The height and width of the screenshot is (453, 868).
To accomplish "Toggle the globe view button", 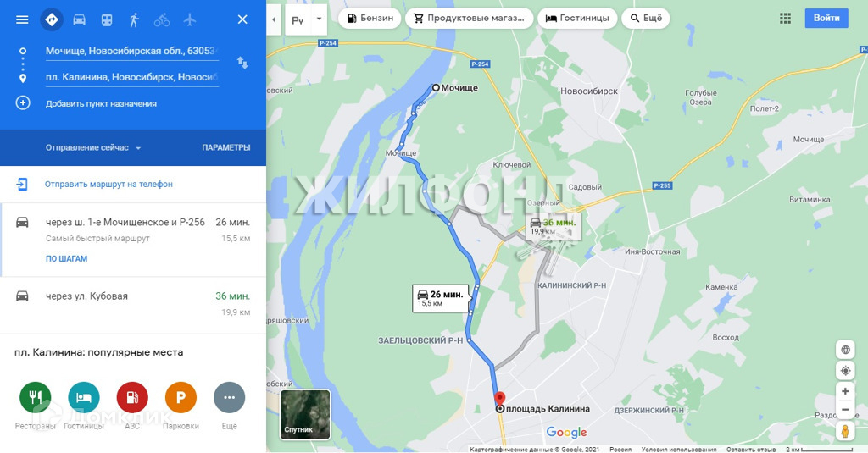I will 845,350.
